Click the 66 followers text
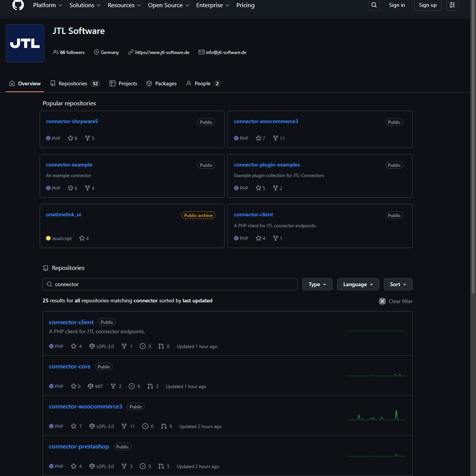The height and width of the screenshot is (476, 476). click(72, 52)
